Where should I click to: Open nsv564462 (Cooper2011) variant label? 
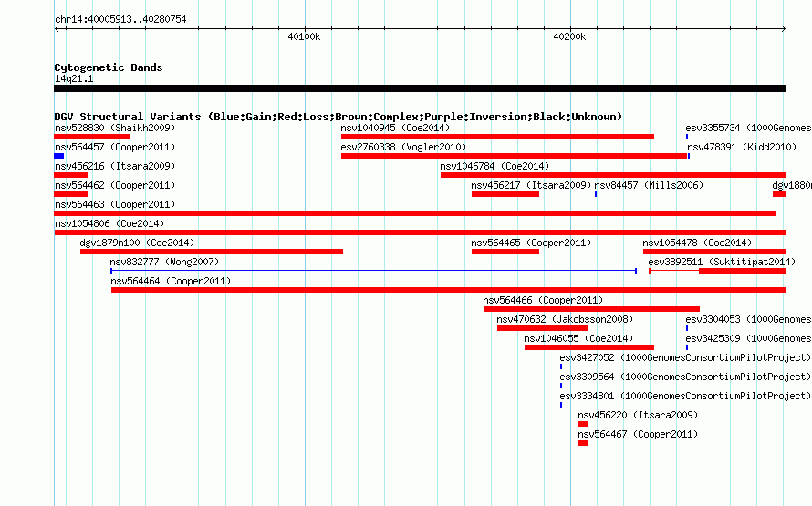(x=115, y=185)
